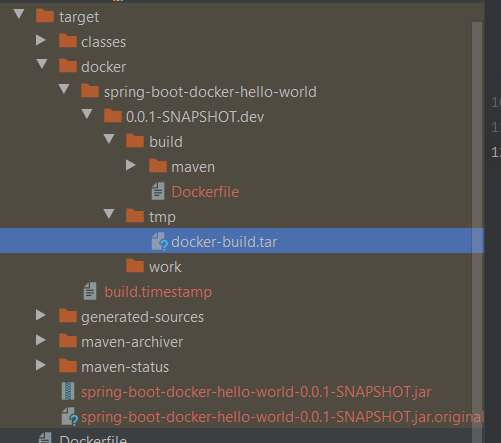
Task: Select the 0.0.1-SNAPSHOT.dev folder name
Action: [195, 117]
